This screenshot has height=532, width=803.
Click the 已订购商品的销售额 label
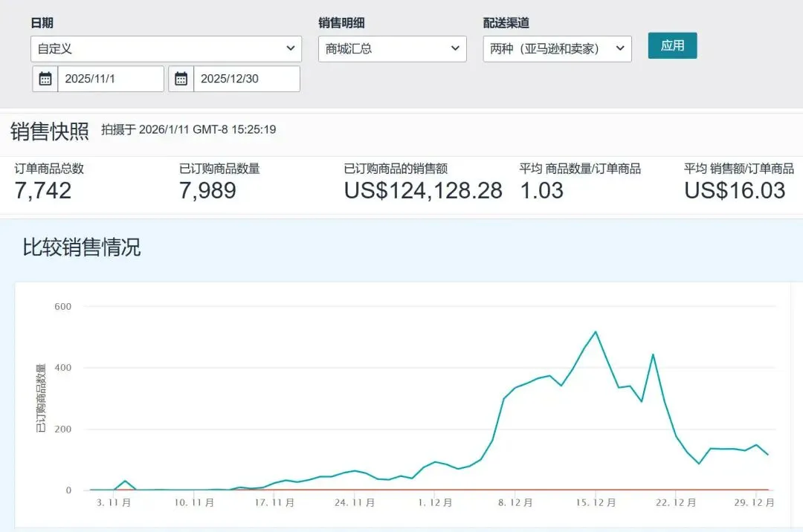(x=396, y=169)
